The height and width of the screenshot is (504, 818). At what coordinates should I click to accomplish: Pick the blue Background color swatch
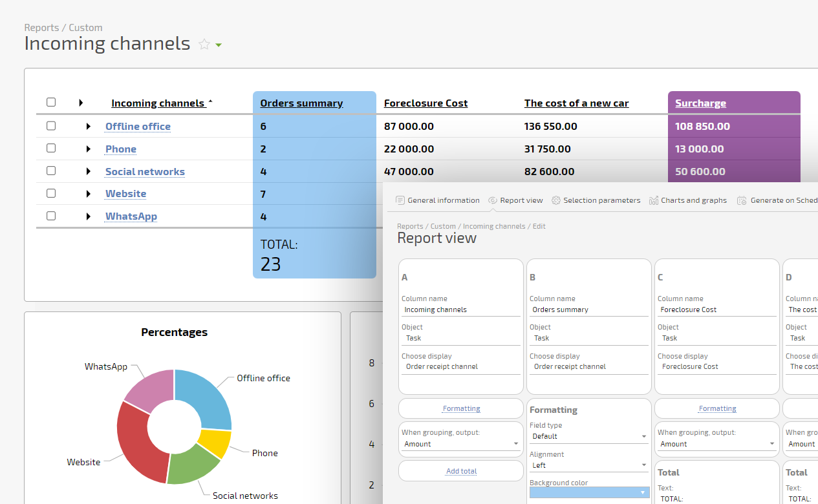coord(588,492)
